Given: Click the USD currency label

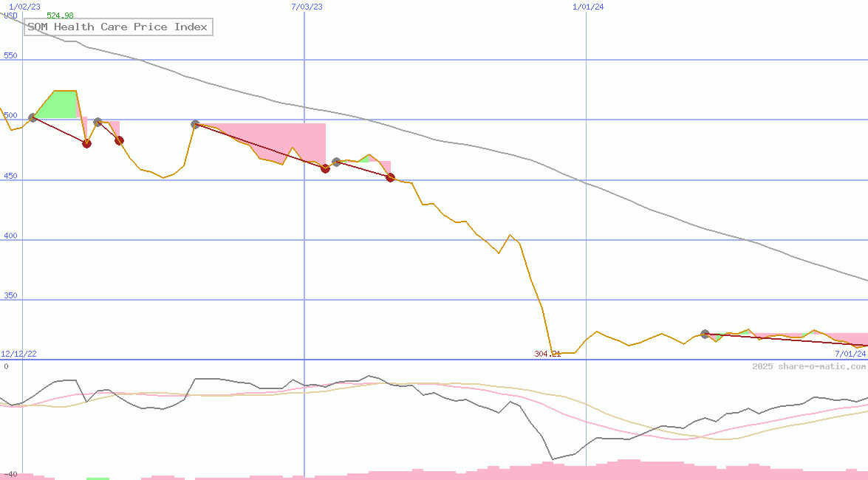Looking at the screenshot, I should (10, 16).
